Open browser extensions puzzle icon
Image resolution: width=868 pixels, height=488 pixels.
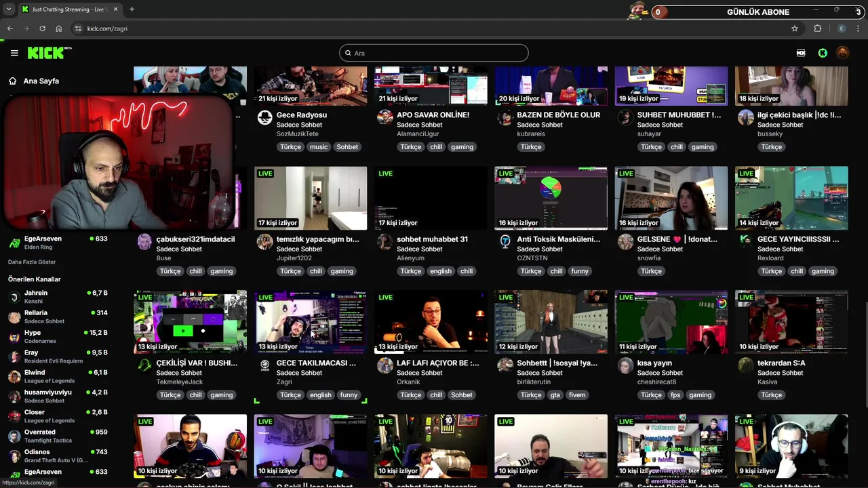coord(817,28)
